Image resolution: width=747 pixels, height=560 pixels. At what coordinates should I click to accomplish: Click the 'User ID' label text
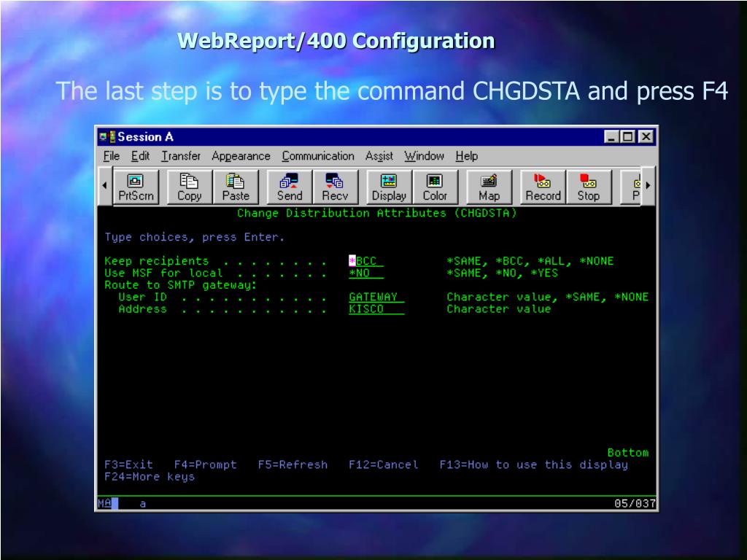coord(142,297)
